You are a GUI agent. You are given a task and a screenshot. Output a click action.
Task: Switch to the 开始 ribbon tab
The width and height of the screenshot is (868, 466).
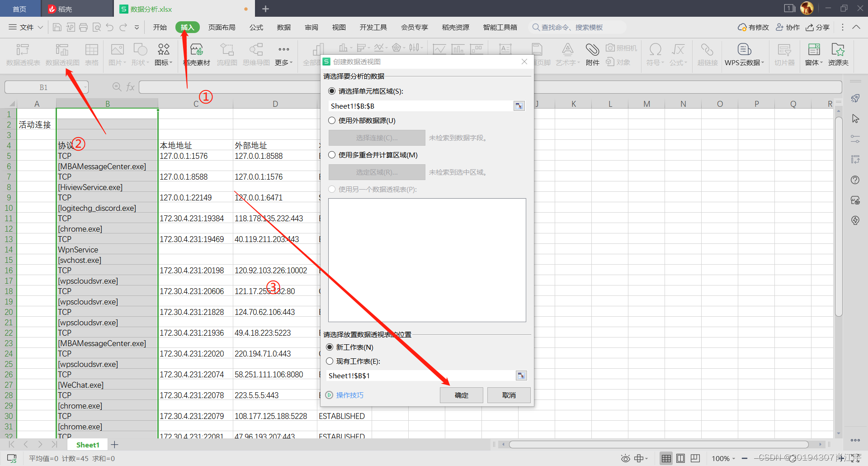160,27
